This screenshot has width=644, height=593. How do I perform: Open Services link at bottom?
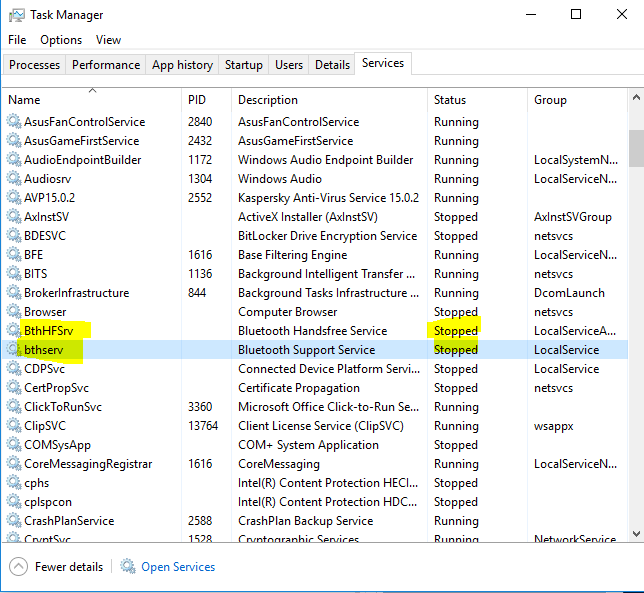(x=178, y=567)
